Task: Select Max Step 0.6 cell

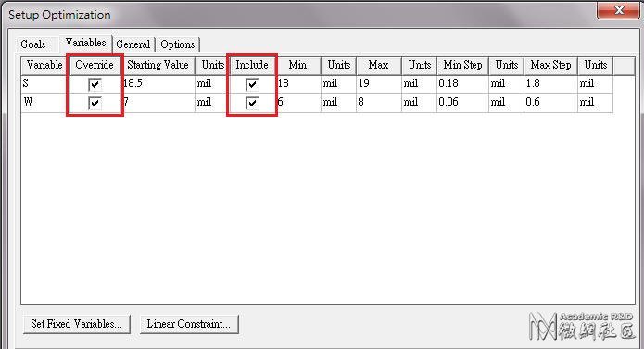Action: tap(550, 103)
